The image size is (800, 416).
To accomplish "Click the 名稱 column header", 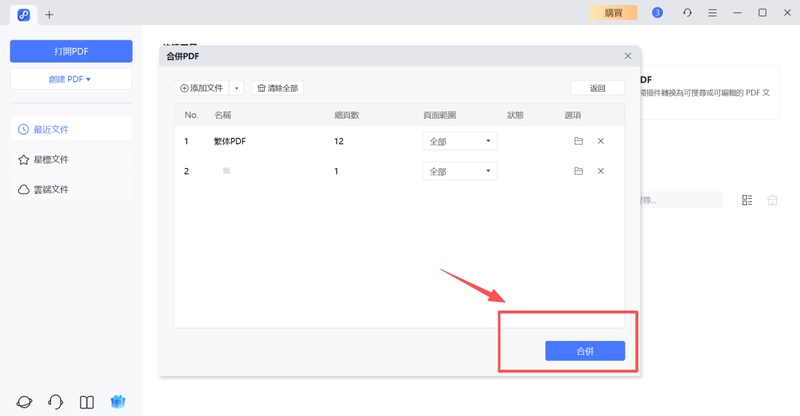I will 222,115.
